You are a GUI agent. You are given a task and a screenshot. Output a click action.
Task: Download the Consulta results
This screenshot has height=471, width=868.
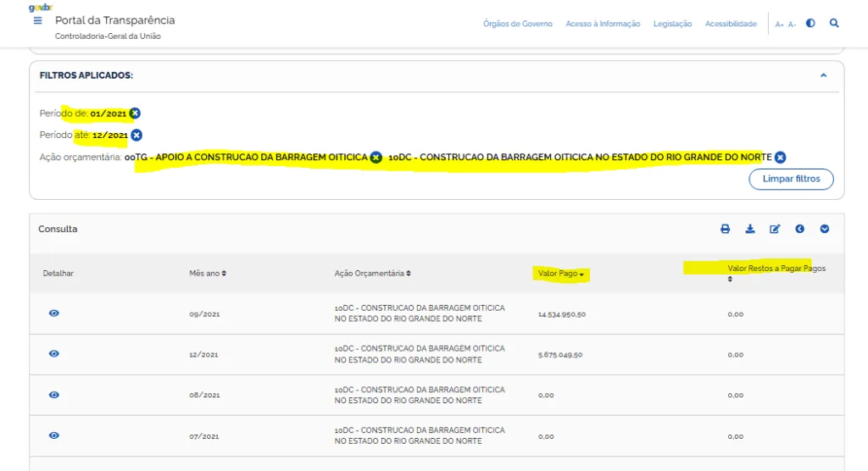[x=750, y=229]
